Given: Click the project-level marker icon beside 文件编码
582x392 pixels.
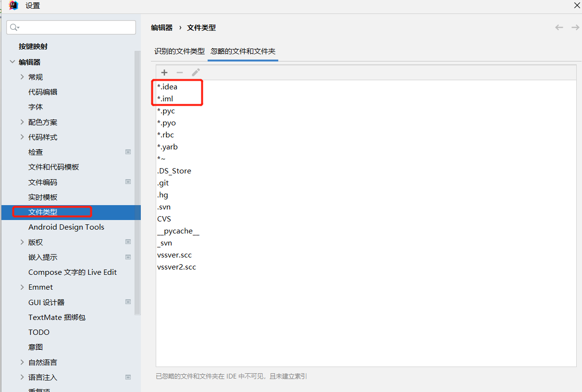Looking at the screenshot, I should point(128,182).
